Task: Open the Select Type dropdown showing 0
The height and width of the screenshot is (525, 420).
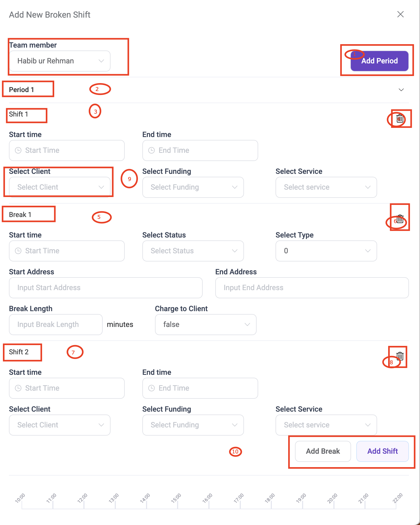Action: coord(326,251)
